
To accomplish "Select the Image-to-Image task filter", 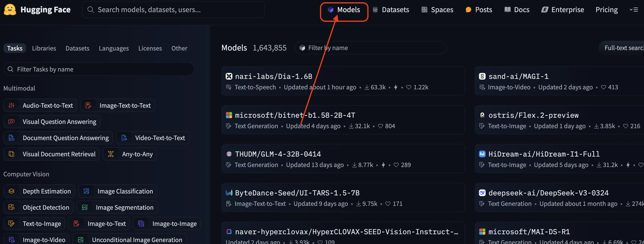I will pyautogui.click(x=167, y=224).
